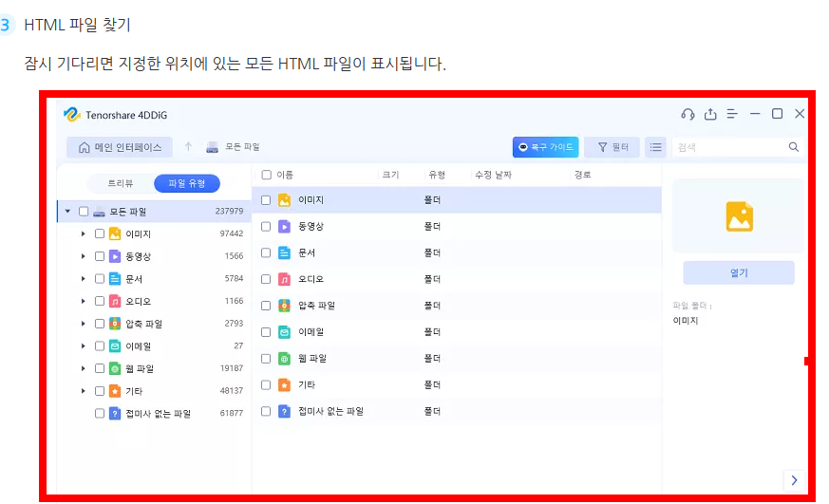Screen dimensions: 829x504
Task: Check the 모든 파일 checkbox in tree
Action: 84,212
